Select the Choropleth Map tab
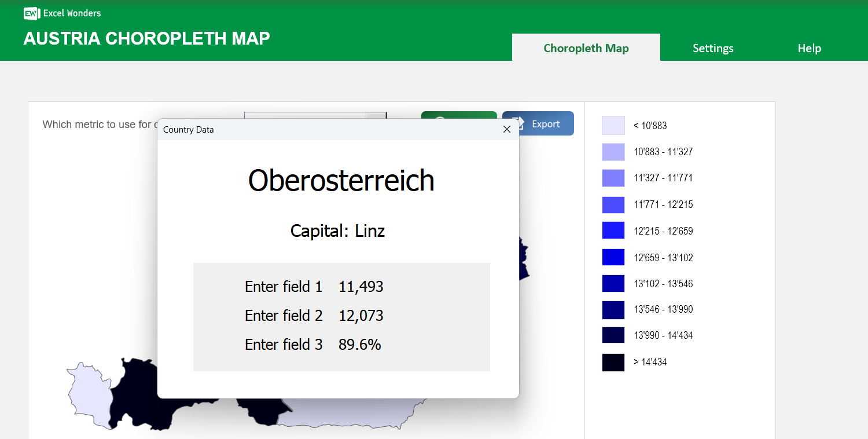868x439 pixels. click(586, 48)
